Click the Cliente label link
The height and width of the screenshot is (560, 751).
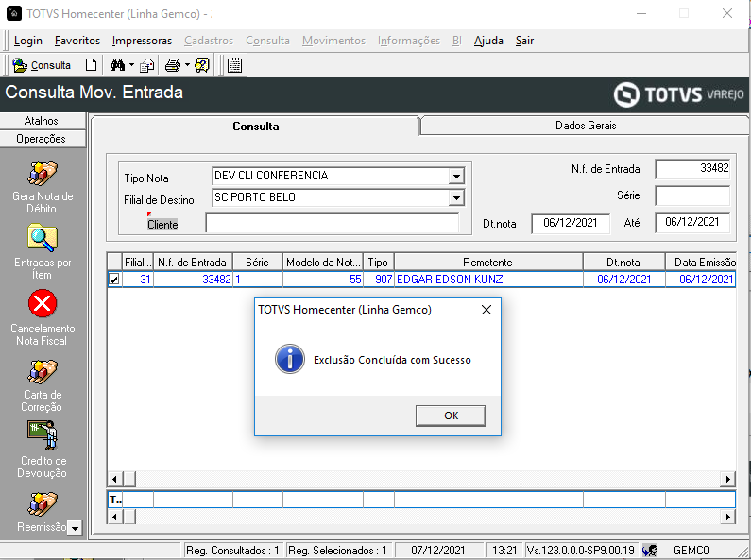coord(162,225)
